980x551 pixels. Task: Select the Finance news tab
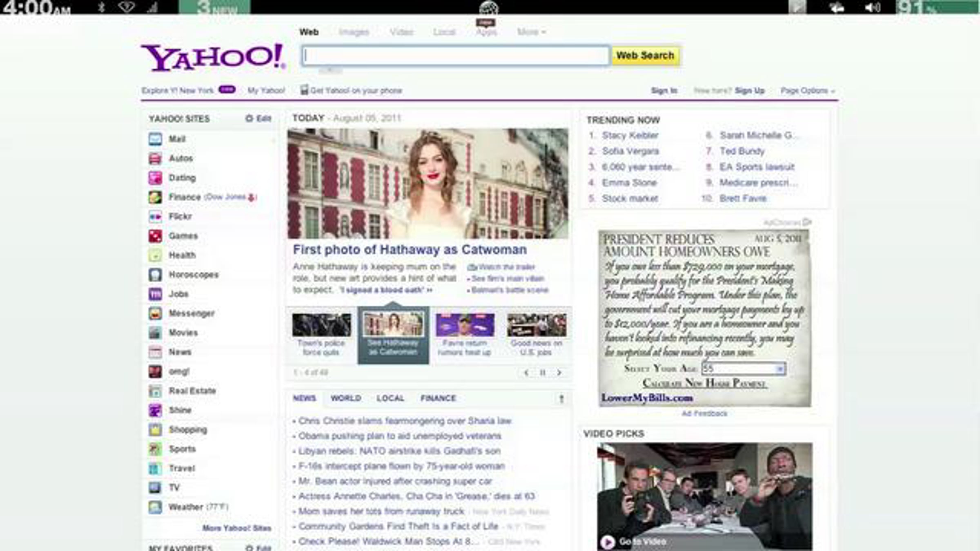tap(438, 398)
